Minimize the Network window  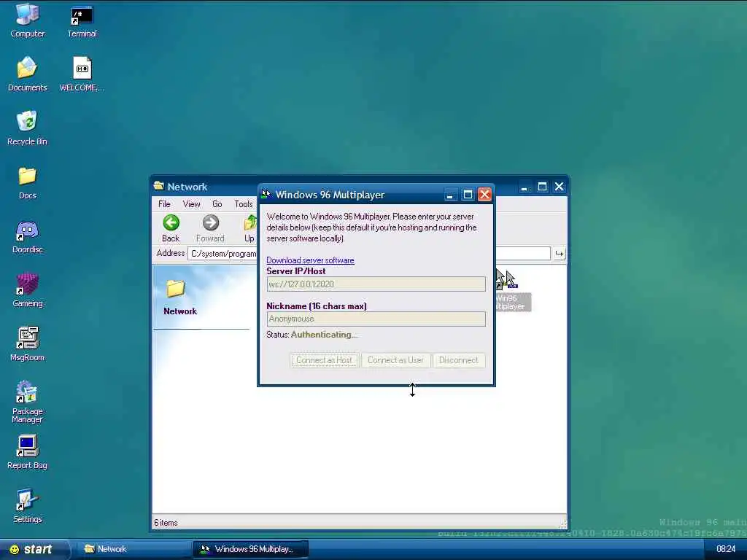[x=525, y=187]
